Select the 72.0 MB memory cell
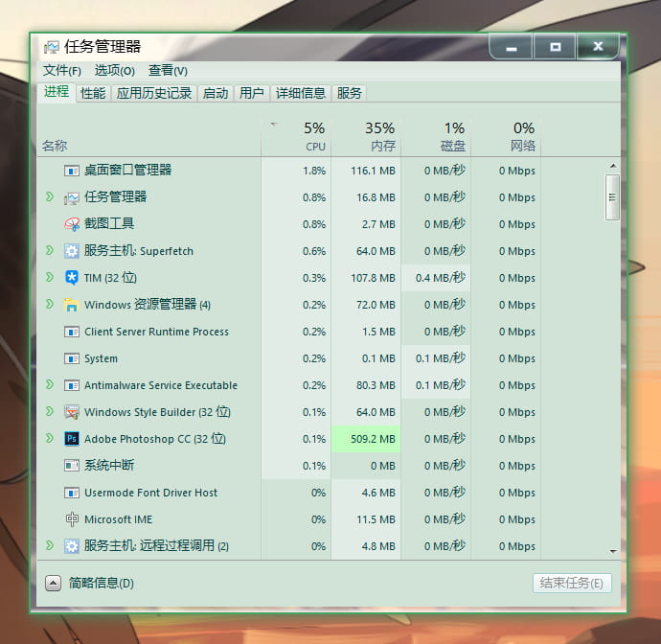The width and height of the screenshot is (661, 644). [x=366, y=305]
